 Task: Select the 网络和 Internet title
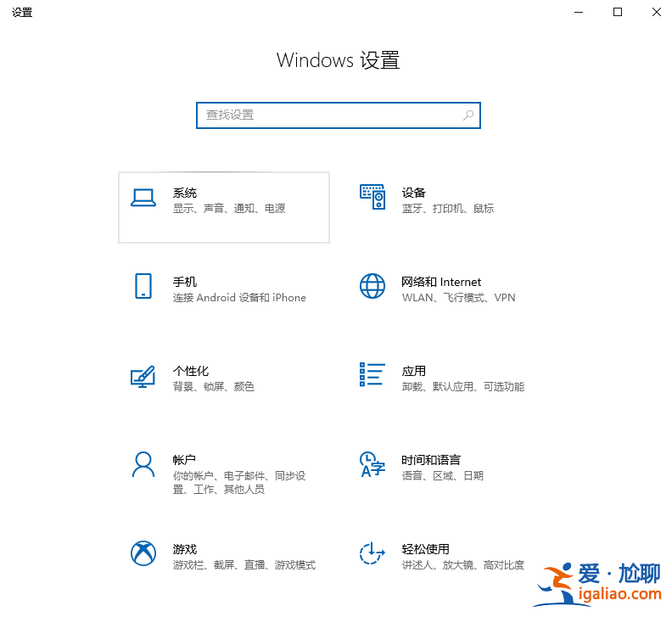(441, 282)
